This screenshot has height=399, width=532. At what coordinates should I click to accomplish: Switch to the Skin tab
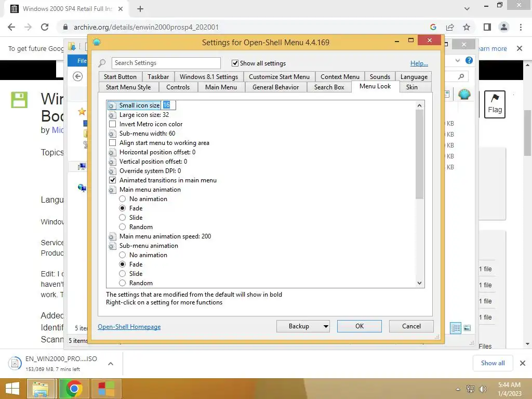click(x=412, y=87)
